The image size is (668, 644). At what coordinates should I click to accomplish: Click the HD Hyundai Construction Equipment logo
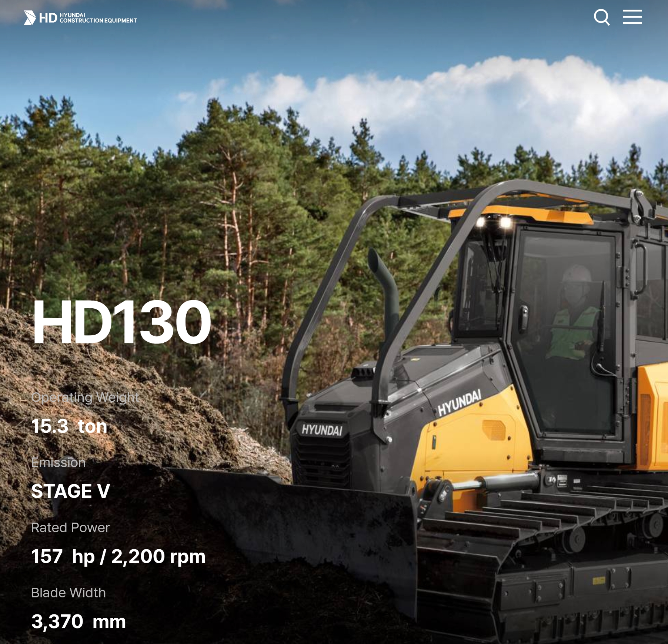(x=80, y=18)
